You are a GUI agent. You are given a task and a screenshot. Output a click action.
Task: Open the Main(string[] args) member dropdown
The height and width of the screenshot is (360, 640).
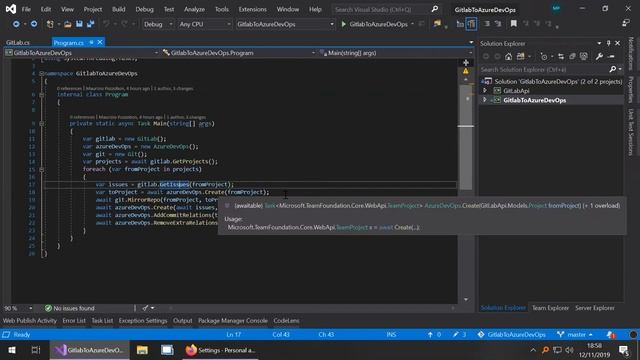point(395,53)
